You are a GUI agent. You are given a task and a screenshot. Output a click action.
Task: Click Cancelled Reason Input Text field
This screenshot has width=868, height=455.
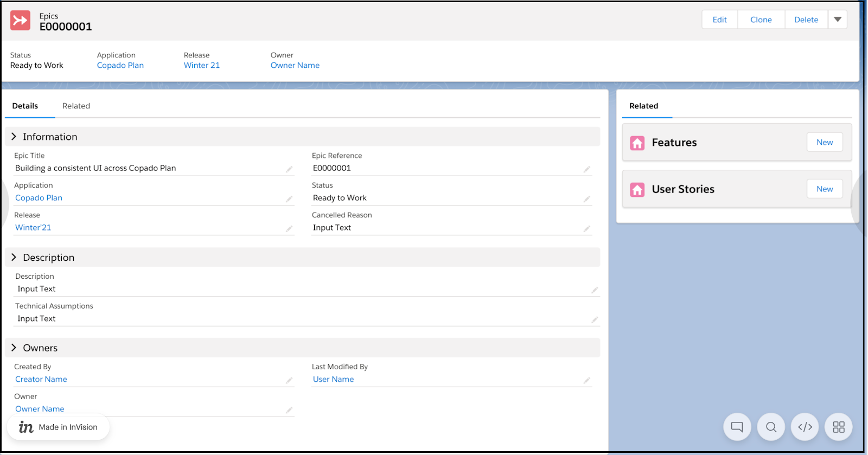[x=332, y=228]
